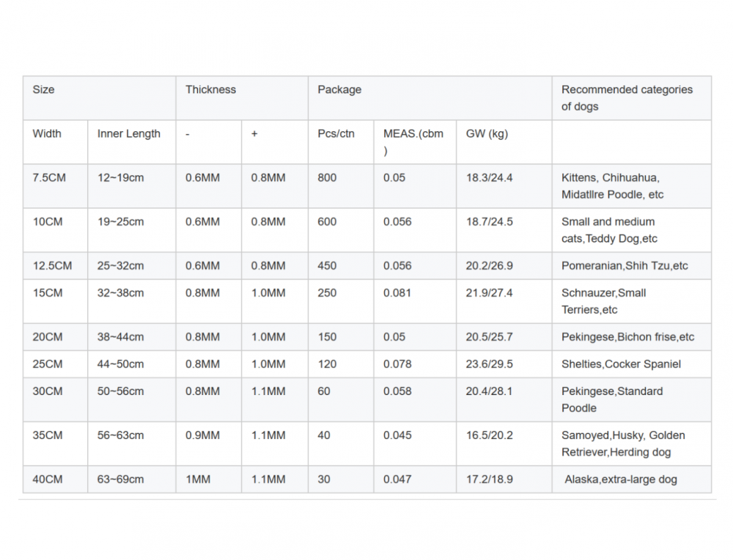733x560 pixels.
Task: Select the '19~25cm' inner length cell
Action: tap(132, 230)
